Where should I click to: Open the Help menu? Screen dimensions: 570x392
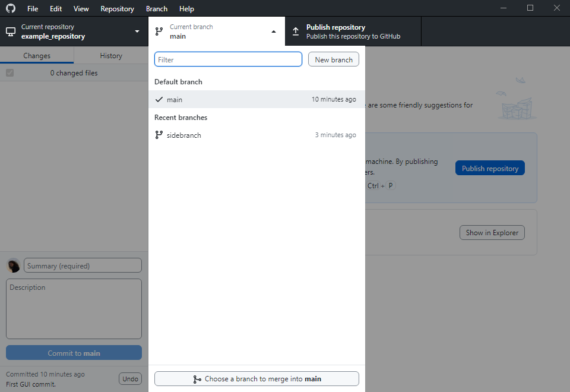(186, 9)
